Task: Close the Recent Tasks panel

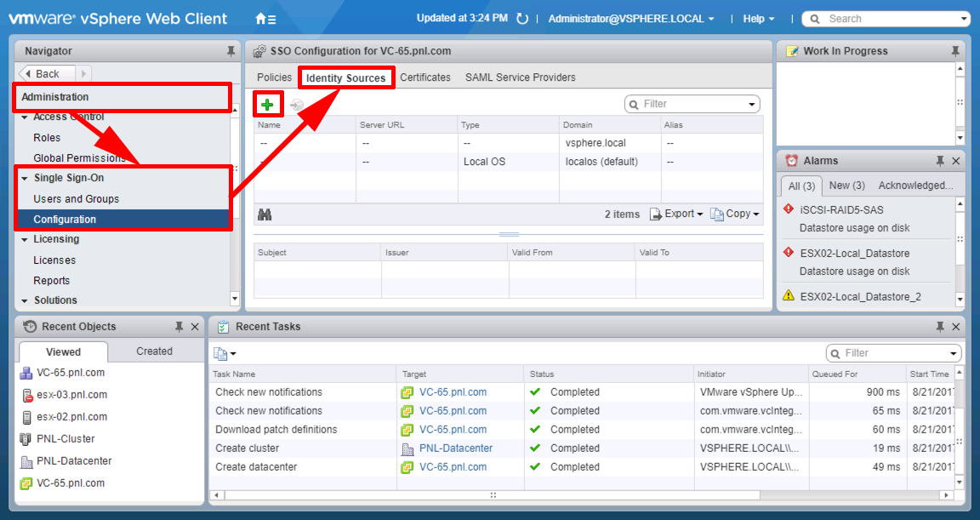Action: tap(955, 327)
